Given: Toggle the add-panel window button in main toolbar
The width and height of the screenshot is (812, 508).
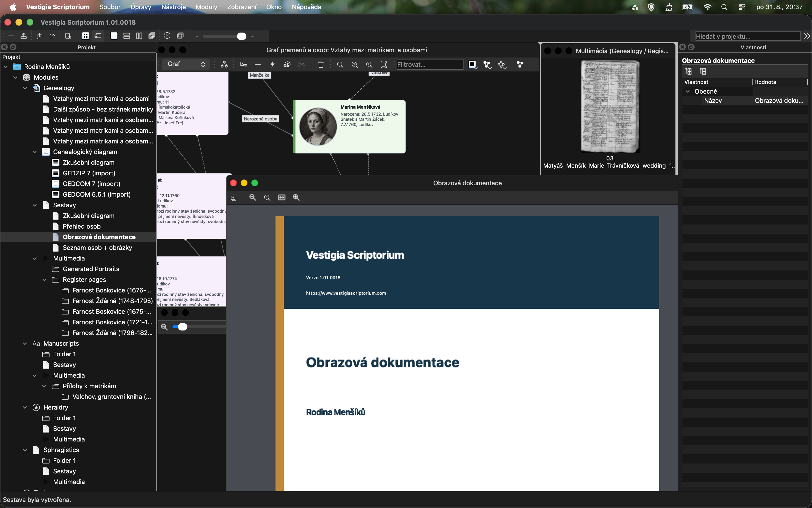Looking at the screenshot, I should coord(98,36).
